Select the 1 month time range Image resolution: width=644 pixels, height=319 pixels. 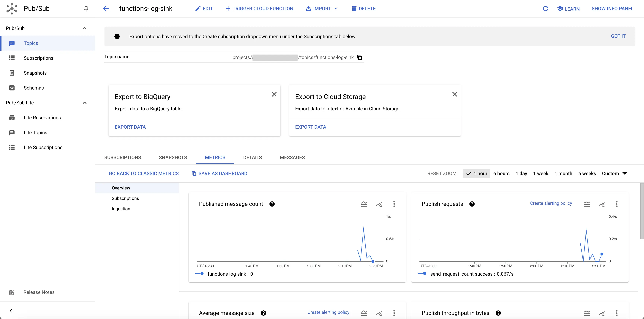tap(563, 173)
